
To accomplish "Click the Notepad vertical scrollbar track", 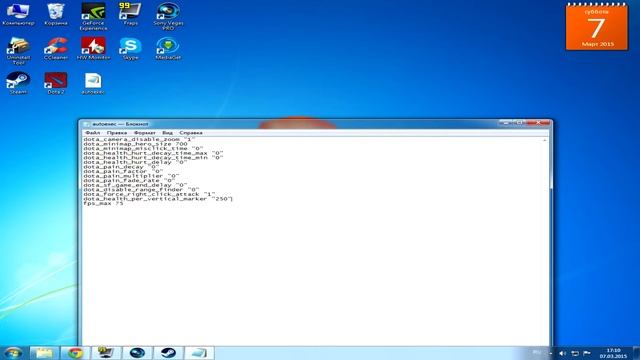I will pyautogui.click(x=545, y=245).
